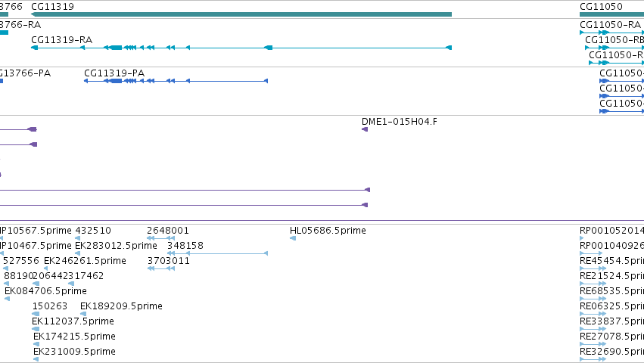Click the 3703011 EST label
This screenshot has height=363, width=644.
tap(169, 261)
